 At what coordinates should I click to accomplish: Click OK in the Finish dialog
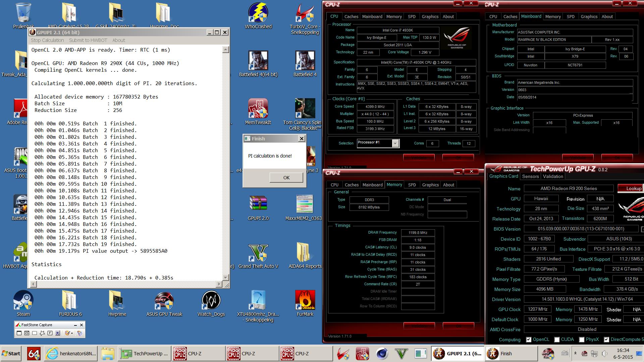(286, 178)
